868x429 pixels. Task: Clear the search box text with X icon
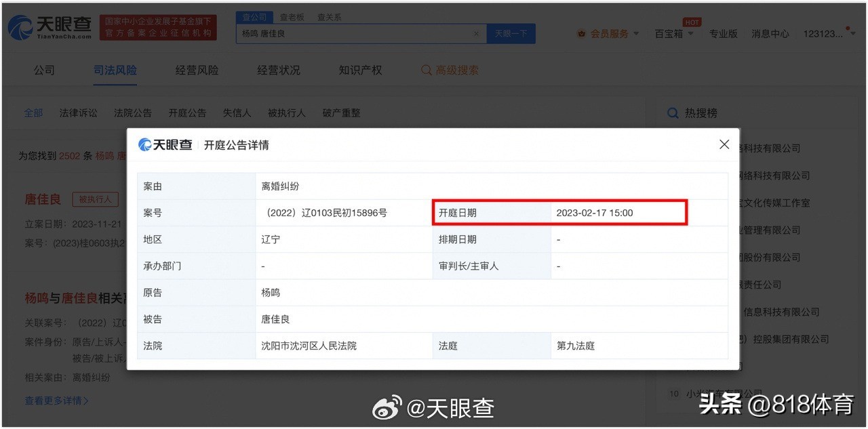[x=476, y=34]
